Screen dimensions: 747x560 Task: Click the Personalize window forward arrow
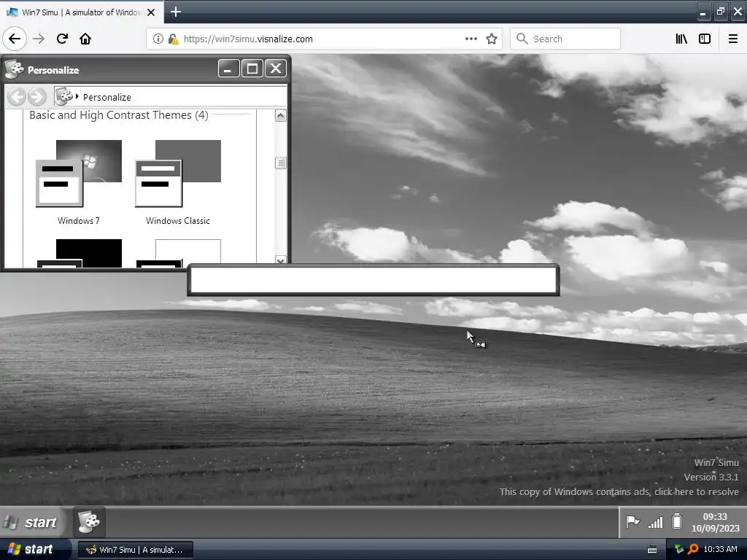point(37,97)
